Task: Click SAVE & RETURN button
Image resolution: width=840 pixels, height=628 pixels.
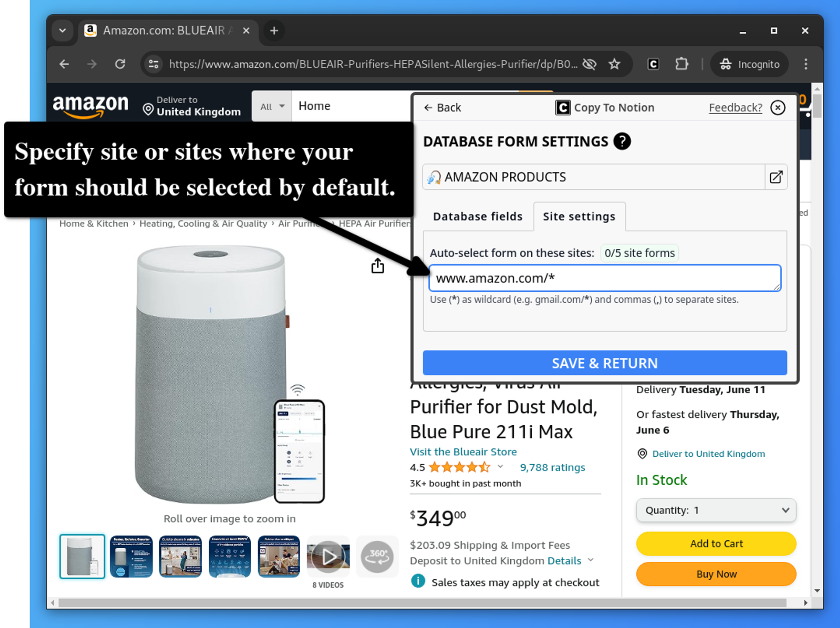Action: 605,363
